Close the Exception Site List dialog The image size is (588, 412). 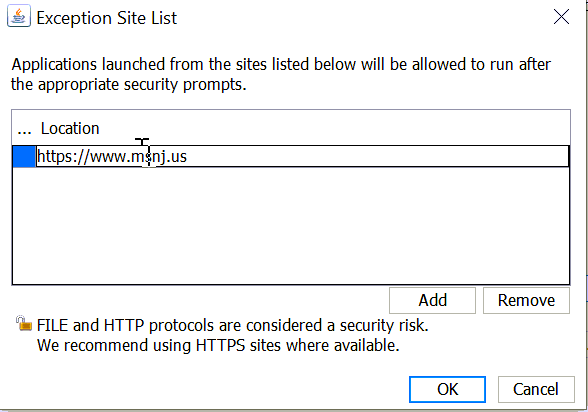(561, 17)
